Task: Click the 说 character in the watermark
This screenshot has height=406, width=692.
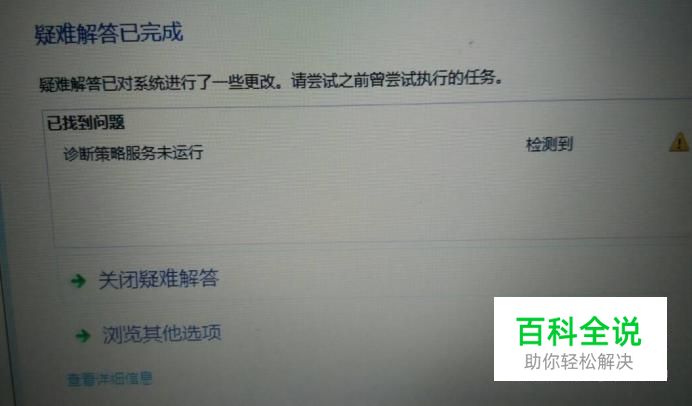Action: (x=627, y=331)
